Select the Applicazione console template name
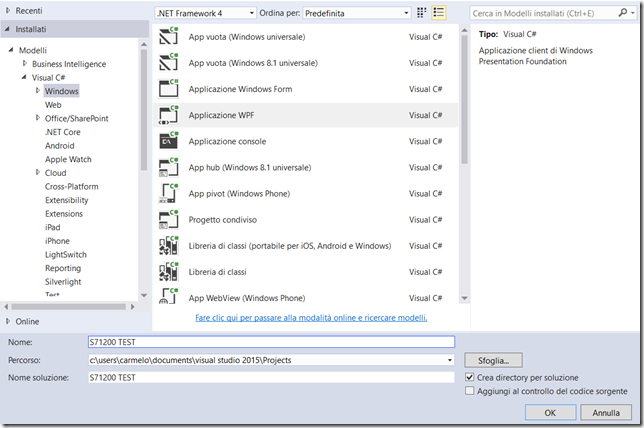This screenshot has height=428, width=644. tap(227, 141)
